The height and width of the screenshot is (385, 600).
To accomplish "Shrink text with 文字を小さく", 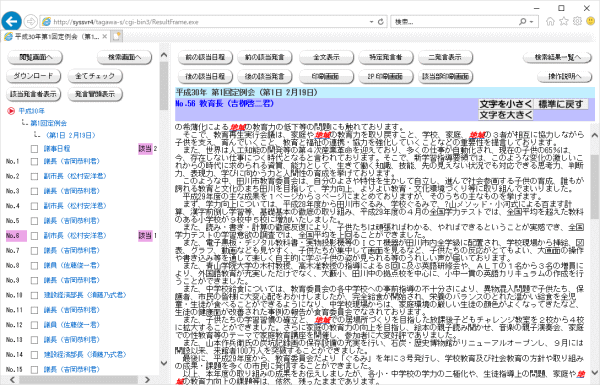I will coord(505,104).
